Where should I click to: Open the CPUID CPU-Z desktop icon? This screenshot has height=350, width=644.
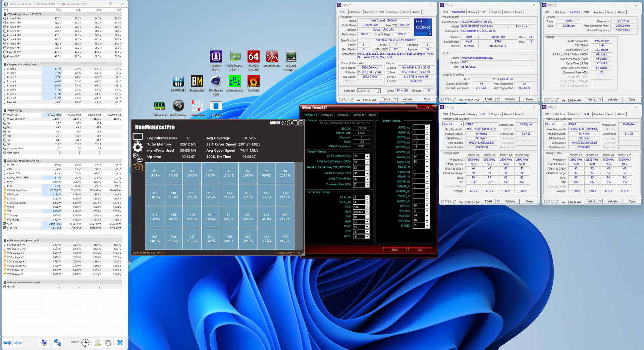click(216, 61)
